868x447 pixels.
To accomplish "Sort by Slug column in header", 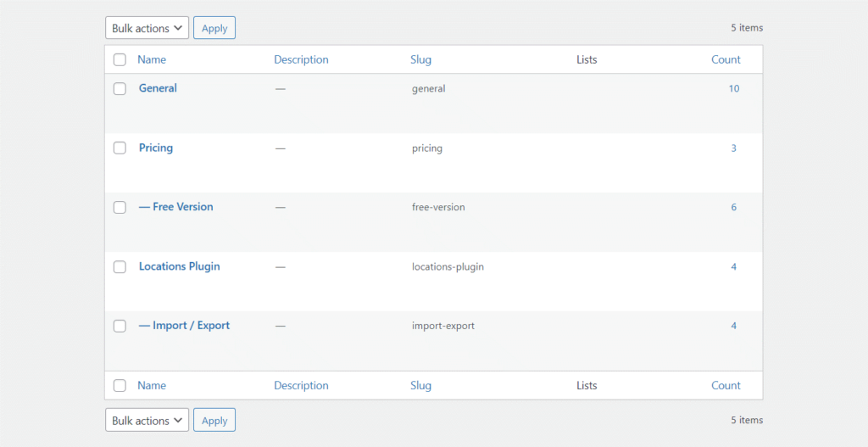I will [x=420, y=59].
